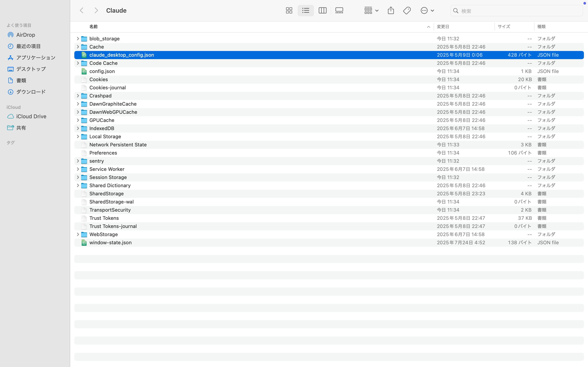Toggle sort order arrow in Name column

(428, 27)
